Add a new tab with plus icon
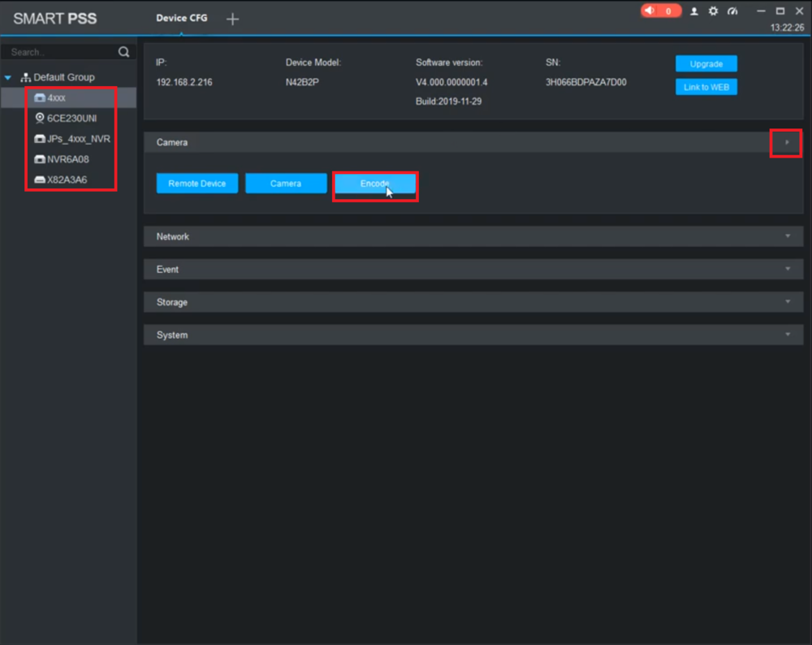This screenshot has height=645, width=812. pyautogui.click(x=232, y=19)
